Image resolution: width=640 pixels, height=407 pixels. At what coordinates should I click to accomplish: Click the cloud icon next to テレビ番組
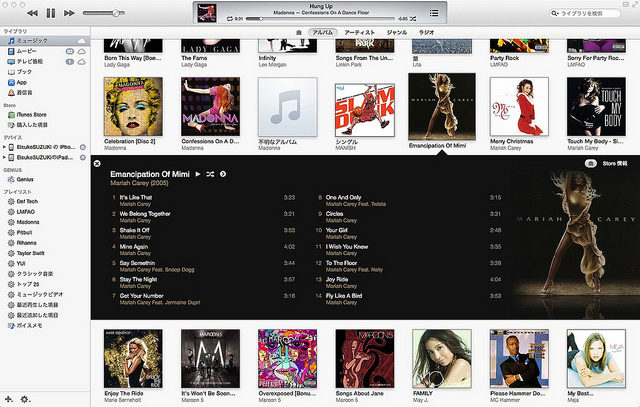82,61
